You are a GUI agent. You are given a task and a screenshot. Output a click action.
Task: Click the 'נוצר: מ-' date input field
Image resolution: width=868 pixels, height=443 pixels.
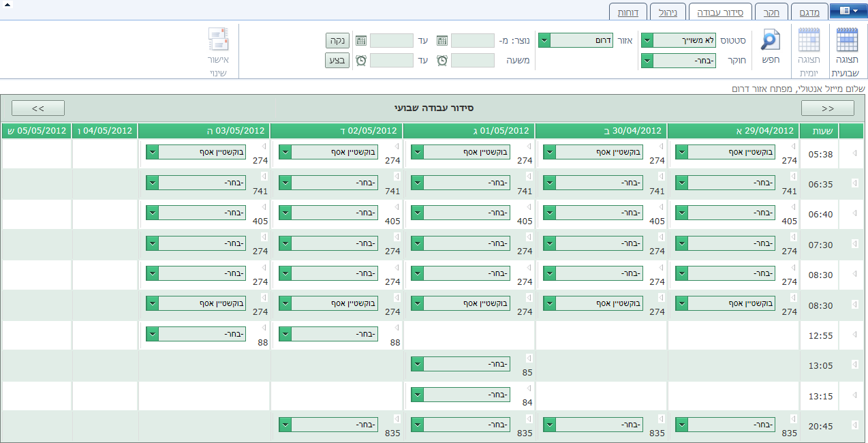[x=473, y=41]
